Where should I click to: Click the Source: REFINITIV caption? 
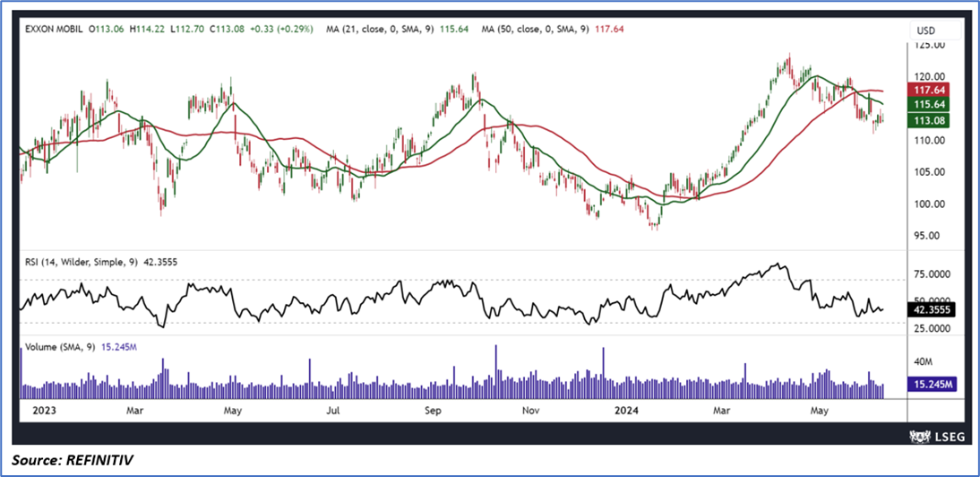[x=73, y=461]
